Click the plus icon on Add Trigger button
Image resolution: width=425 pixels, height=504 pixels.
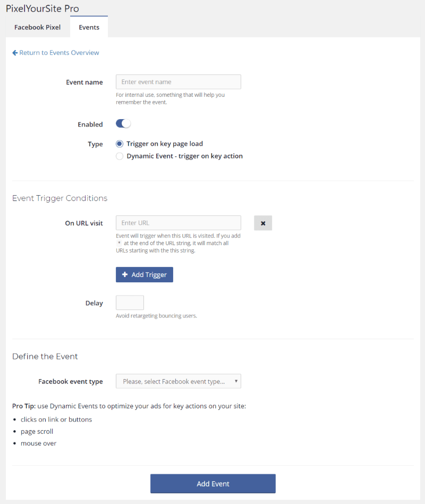pyautogui.click(x=125, y=274)
